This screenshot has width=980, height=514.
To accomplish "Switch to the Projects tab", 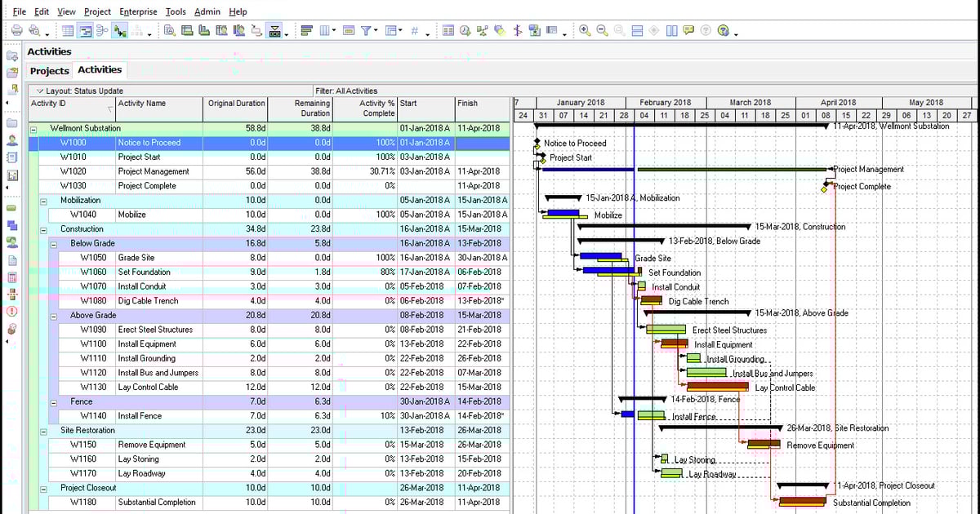I will 49,71.
